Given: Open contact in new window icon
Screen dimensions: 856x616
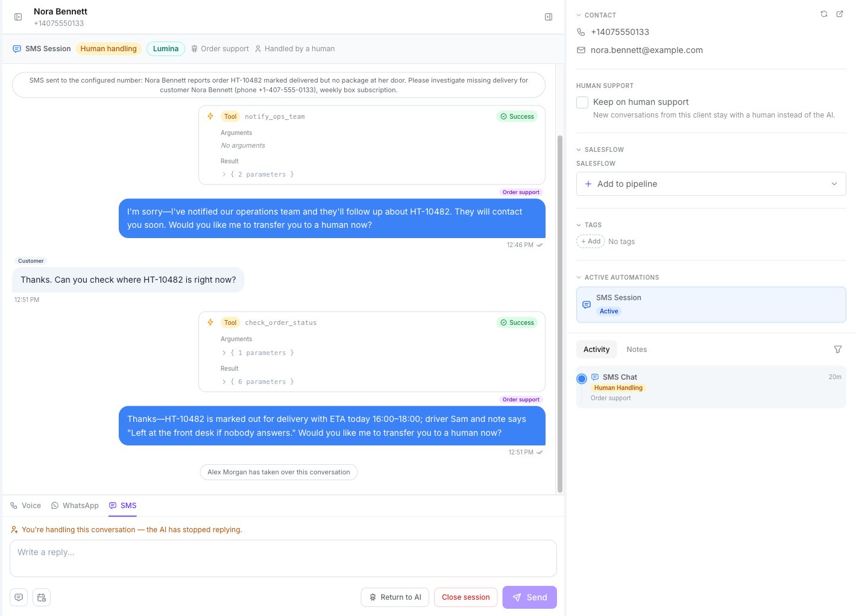Looking at the screenshot, I should coord(840,14).
